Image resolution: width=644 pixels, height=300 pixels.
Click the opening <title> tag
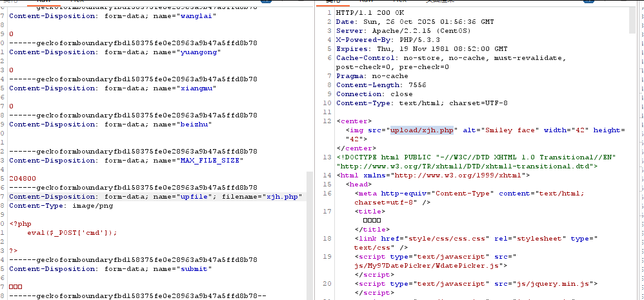(x=370, y=212)
